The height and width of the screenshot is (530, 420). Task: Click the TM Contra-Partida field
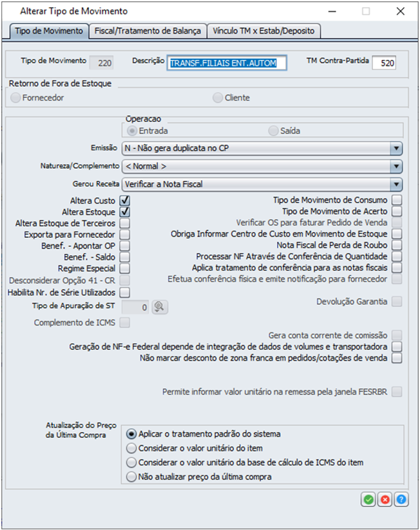point(384,63)
